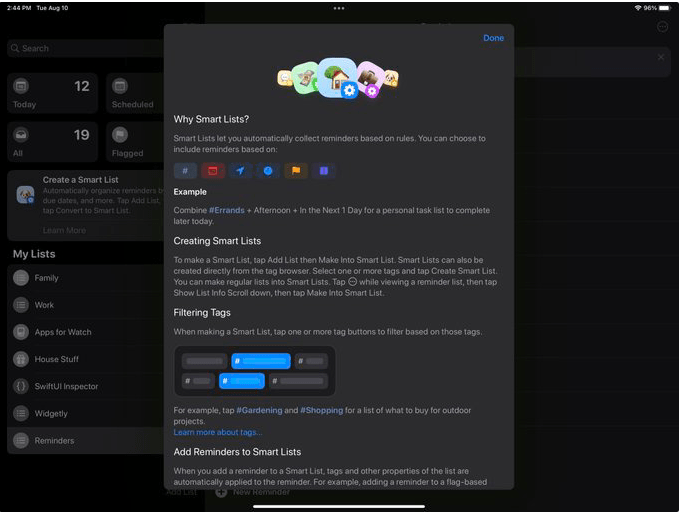This screenshot has width=681, height=513.
Task: Open the Learn more about tags link
Action: [x=218, y=432]
